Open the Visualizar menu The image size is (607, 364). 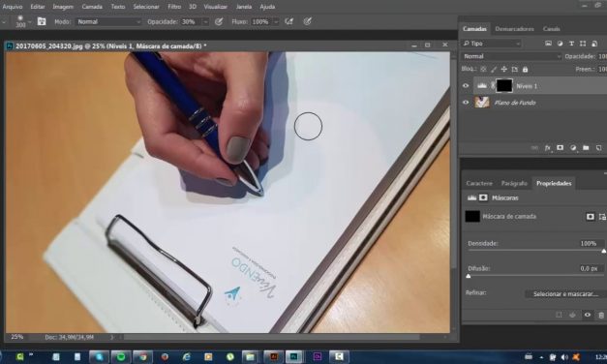coord(216,7)
